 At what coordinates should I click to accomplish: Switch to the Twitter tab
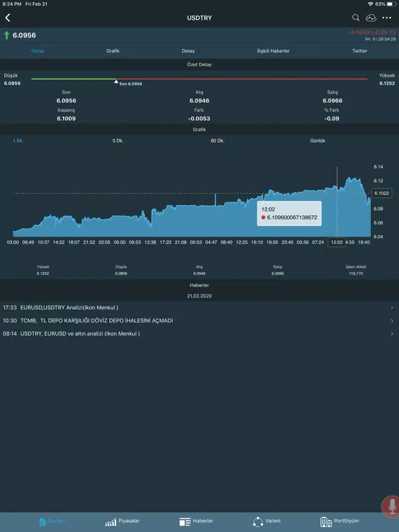360,51
